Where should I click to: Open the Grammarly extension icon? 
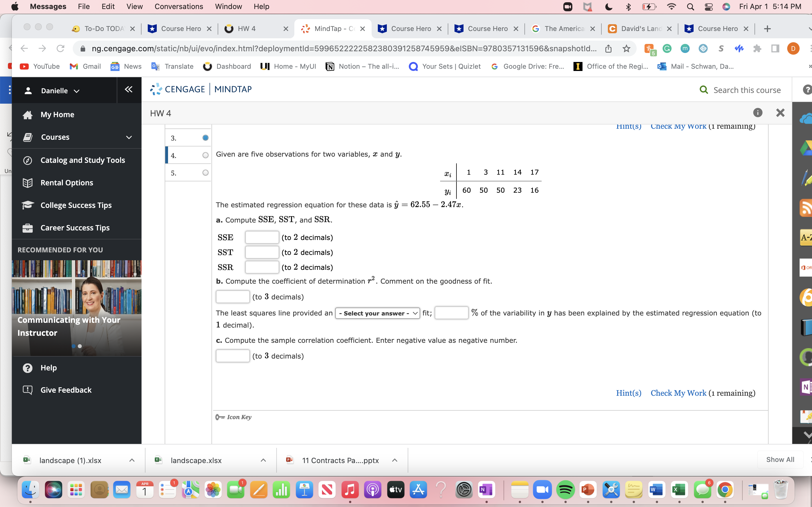[667, 48]
